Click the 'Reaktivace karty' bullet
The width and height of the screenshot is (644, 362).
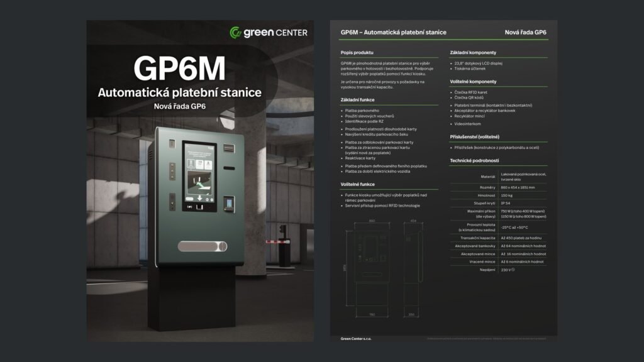tap(360, 158)
